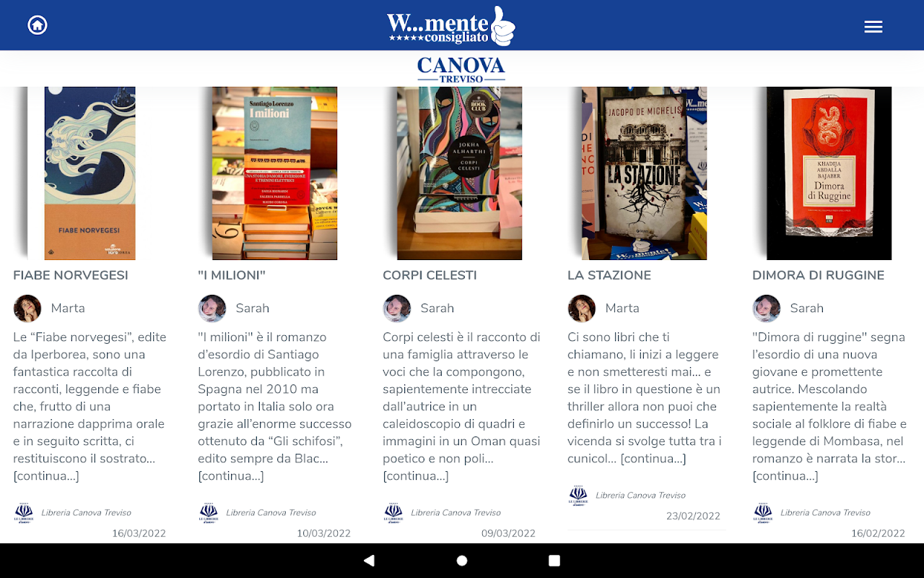This screenshot has height=578, width=924.
Task: Open the Dimora di Ruggine cover image
Action: (829, 173)
